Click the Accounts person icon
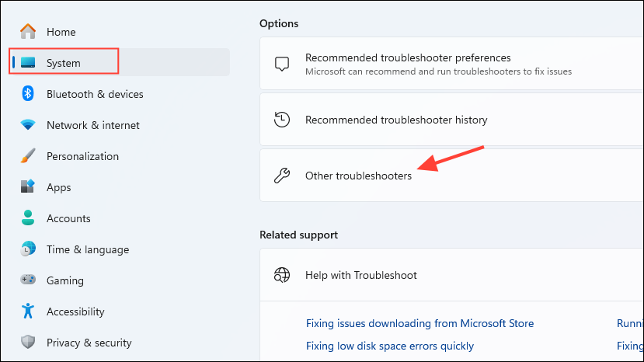The height and width of the screenshot is (362, 644). coord(28,218)
